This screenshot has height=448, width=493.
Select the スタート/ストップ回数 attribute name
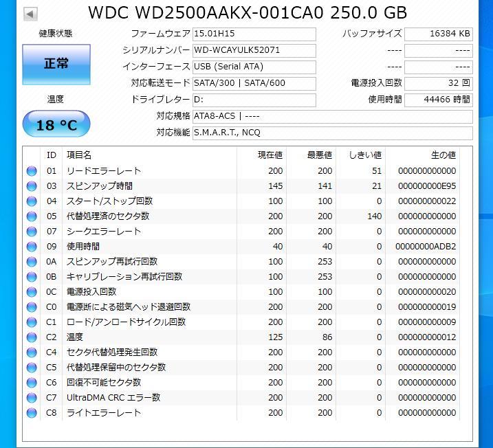coord(109,201)
